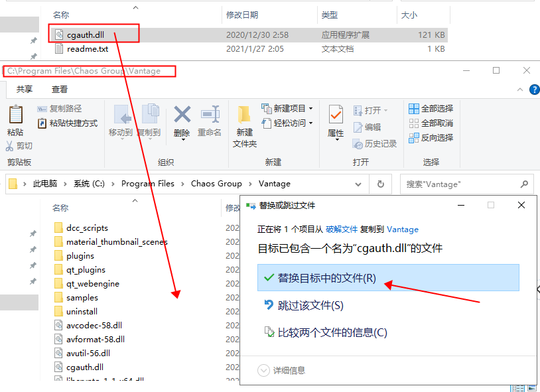Screen dimensions: 540x392
Task: Click 破解文件 source link in dialog
Action: pyautogui.click(x=341, y=229)
